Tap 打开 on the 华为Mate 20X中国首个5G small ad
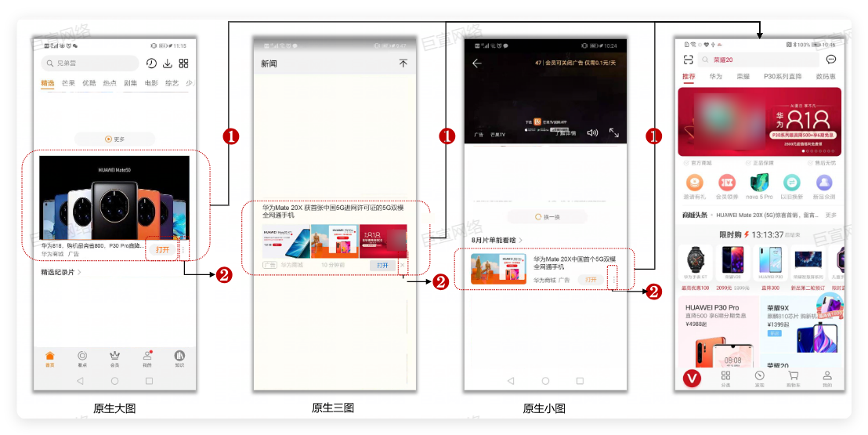The image size is (868, 435). pos(591,280)
